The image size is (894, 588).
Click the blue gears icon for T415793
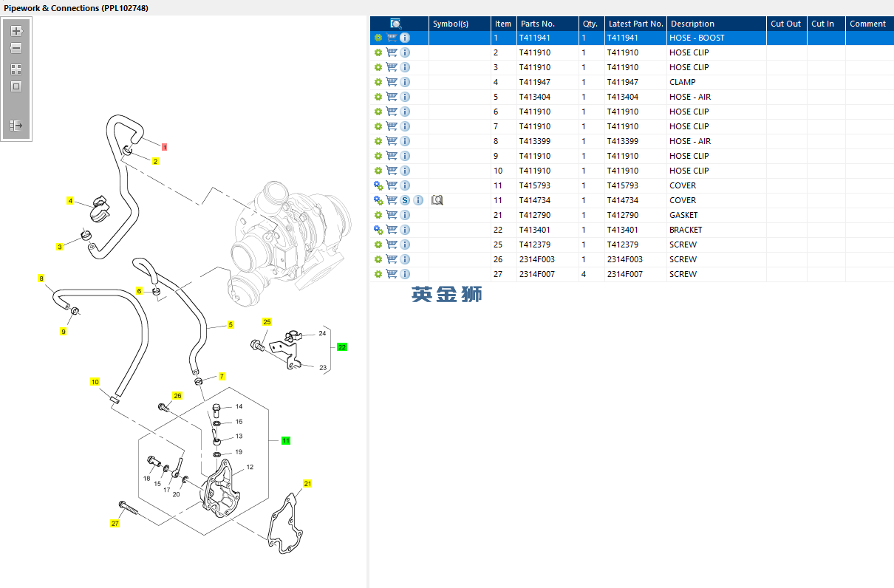click(x=378, y=185)
